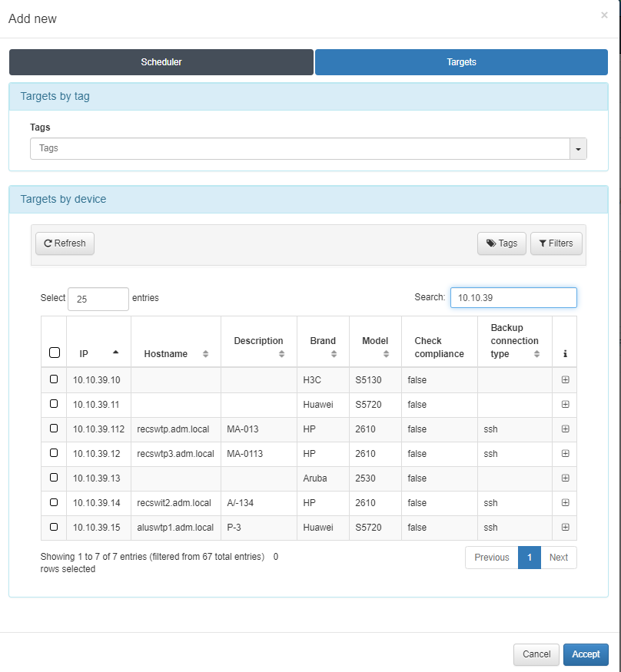Check the select-all checkbox in table header
Image resolution: width=621 pixels, height=672 pixels.
pos(54,353)
